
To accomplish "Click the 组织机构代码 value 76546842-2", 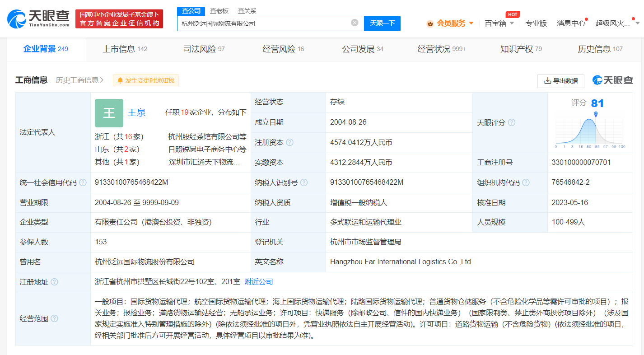I will (570, 182).
